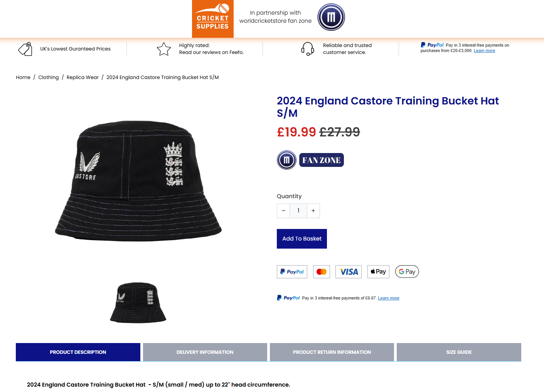544x392 pixels.
Task: Click the Clothing breadcrumb link
Action: 49,77
